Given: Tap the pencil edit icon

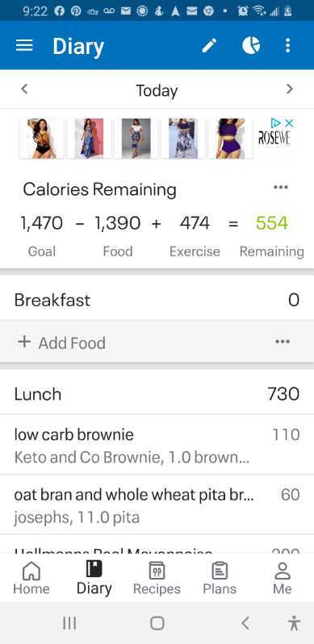Looking at the screenshot, I should pos(209,45).
